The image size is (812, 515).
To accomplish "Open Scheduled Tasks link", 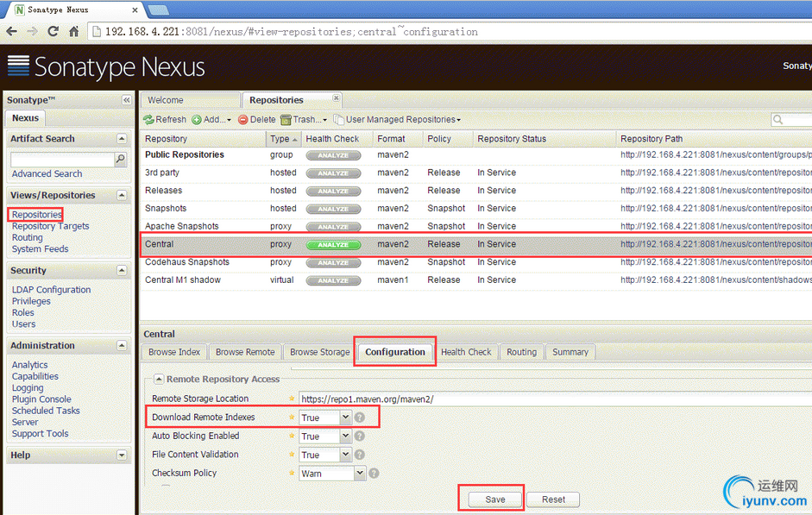I will pos(46,411).
